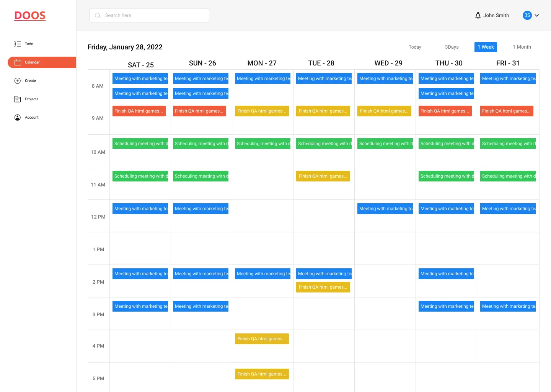Click the DOOS logo
Viewport: 551px width, 392px height.
tap(30, 16)
